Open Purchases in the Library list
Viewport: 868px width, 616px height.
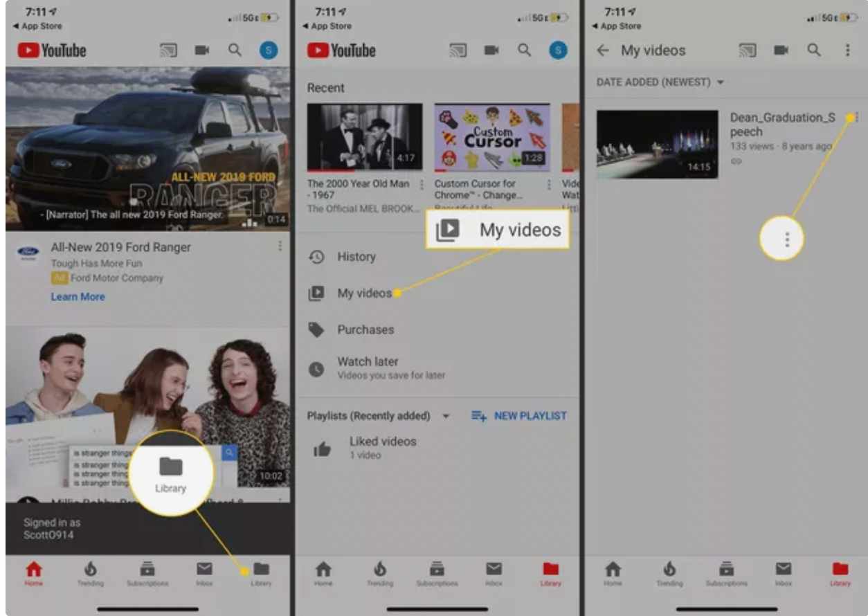point(437,329)
